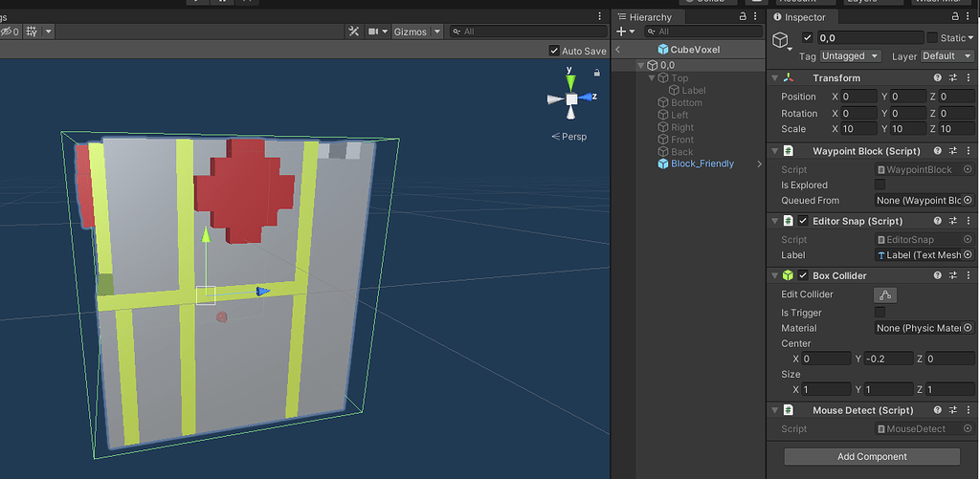Click the Center Y input field
This screenshot has height=479, width=980.
[x=887, y=359]
